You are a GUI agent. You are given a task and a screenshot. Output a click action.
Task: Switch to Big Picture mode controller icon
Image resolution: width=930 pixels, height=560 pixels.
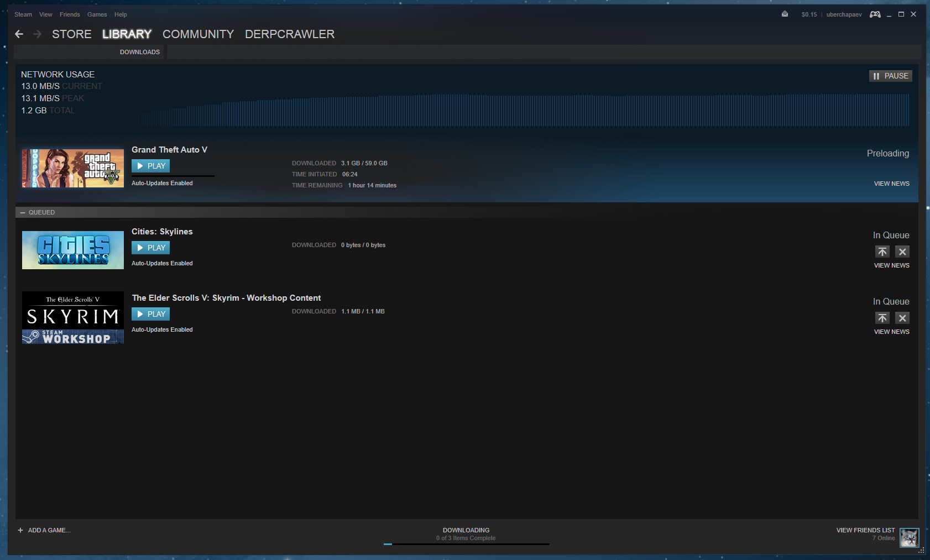875,14
